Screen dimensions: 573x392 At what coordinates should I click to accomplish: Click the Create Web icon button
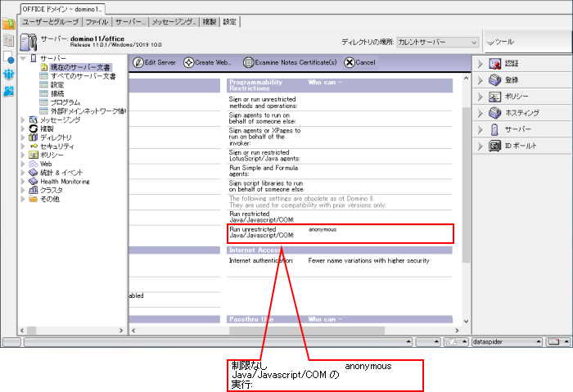point(188,63)
